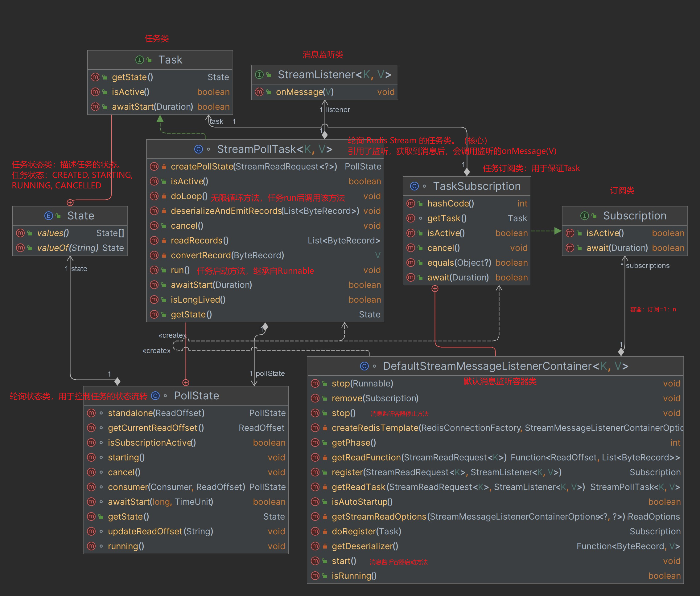
Task: Select getTask() in TaskSubscription
Action: pyautogui.click(x=447, y=218)
